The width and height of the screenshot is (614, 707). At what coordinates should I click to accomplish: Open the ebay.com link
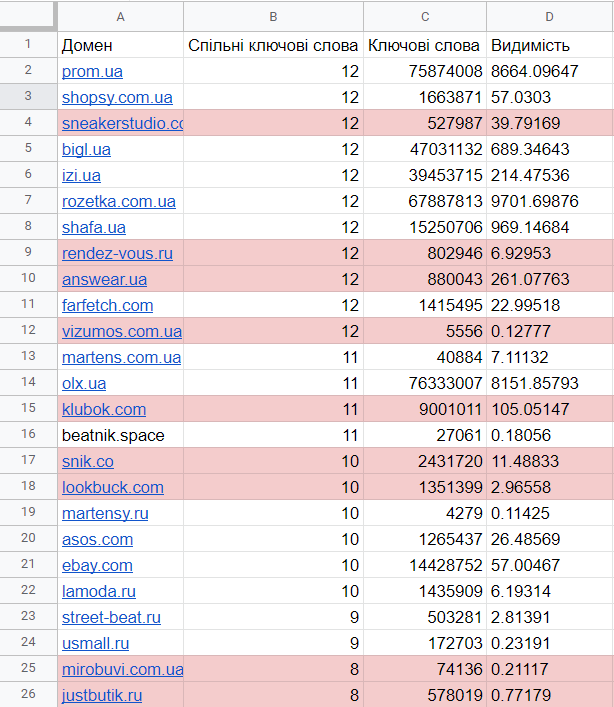[97, 565]
